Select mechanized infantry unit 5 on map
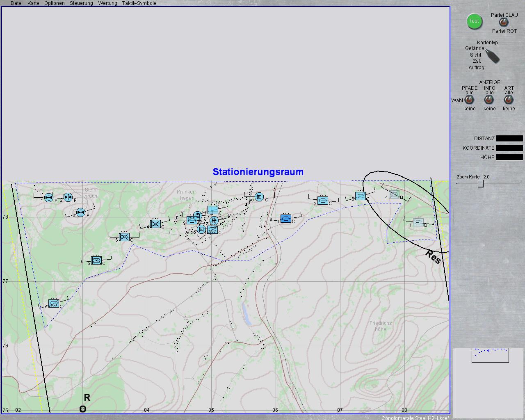Viewport: 525px width, 420px height. (96, 260)
